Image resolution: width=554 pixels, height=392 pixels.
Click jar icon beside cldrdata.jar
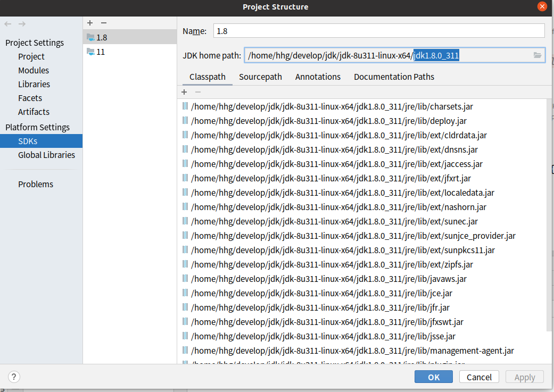pos(185,135)
